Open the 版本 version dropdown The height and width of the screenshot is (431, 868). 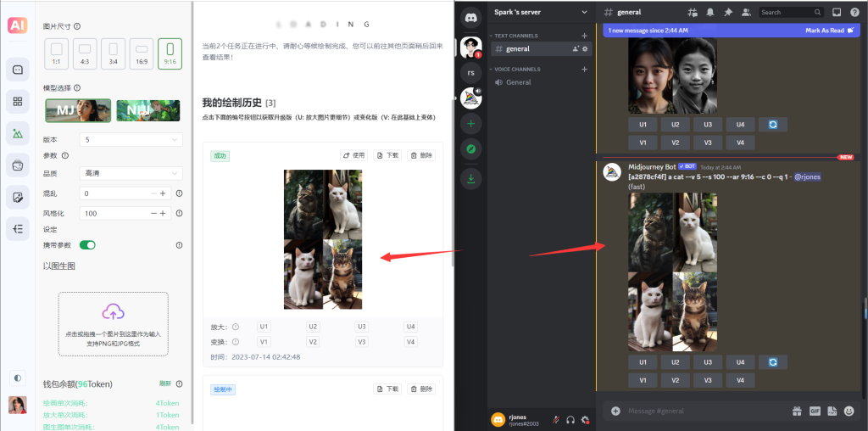pyautogui.click(x=131, y=139)
